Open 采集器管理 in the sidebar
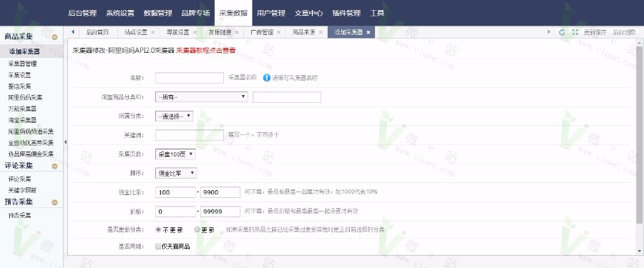The image size is (644, 268). (x=23, y=64)
